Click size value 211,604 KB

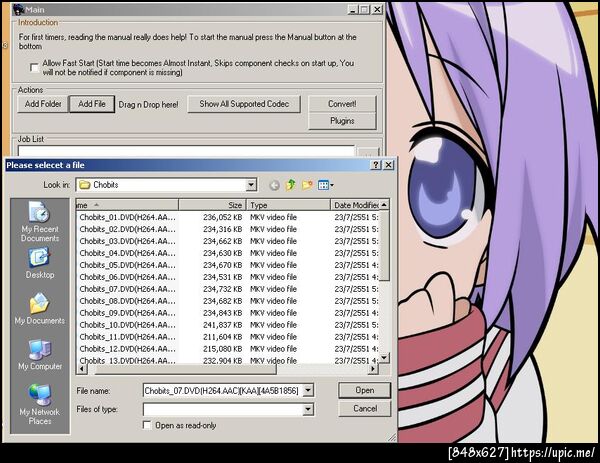tap(222, 337)
